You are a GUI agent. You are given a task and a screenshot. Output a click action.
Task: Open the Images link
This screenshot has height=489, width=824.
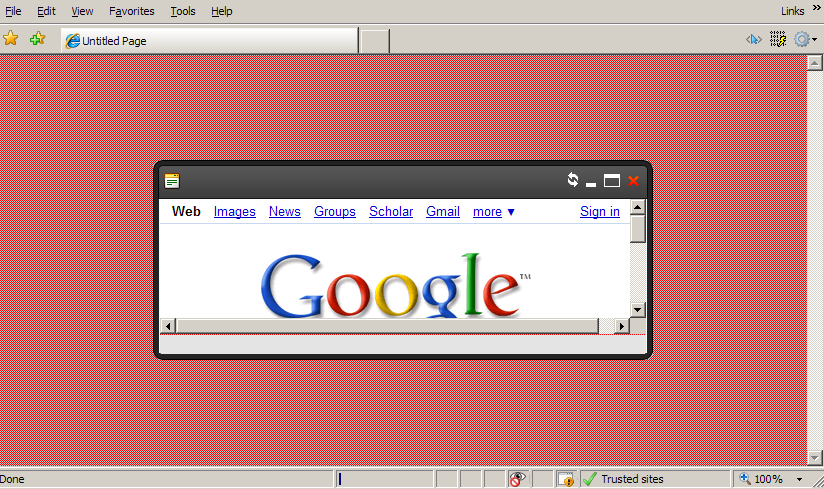pos(234,212)
